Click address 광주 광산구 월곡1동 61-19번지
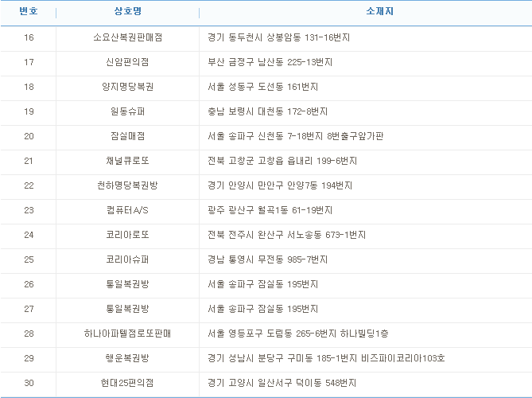The width and height of the screenshot is (532, 398). [x=270, y=210]
